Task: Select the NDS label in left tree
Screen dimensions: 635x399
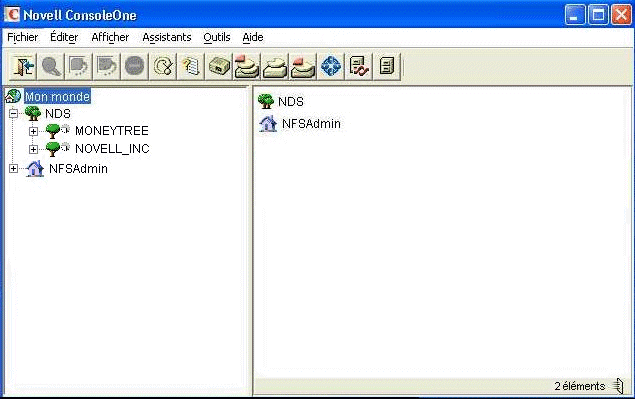Action: click(58, 113)
